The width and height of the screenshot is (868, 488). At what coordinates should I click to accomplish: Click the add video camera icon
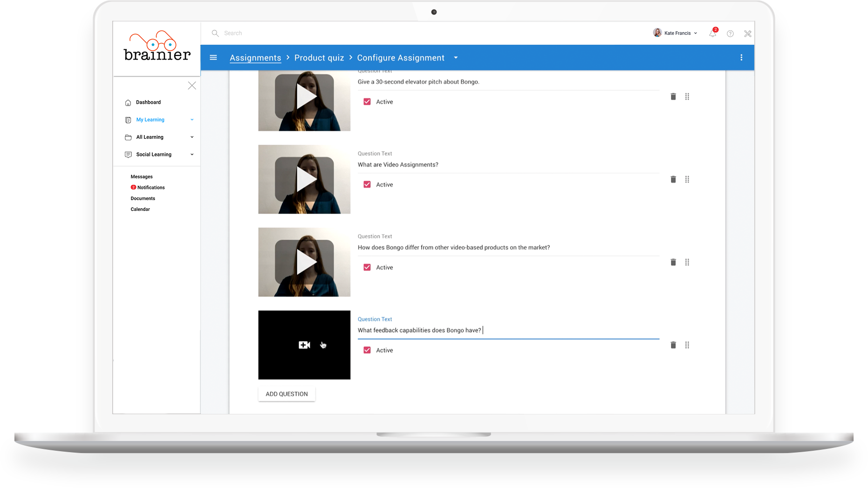[304, 345]
